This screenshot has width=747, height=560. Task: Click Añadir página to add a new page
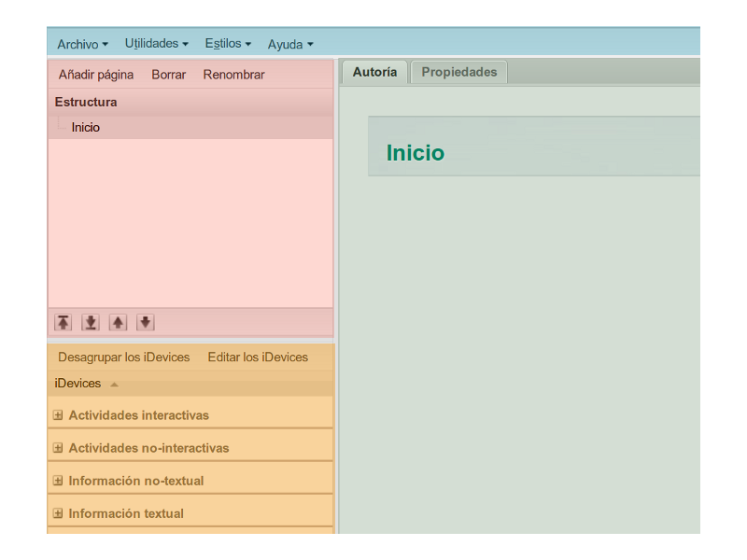click(95, 74)
